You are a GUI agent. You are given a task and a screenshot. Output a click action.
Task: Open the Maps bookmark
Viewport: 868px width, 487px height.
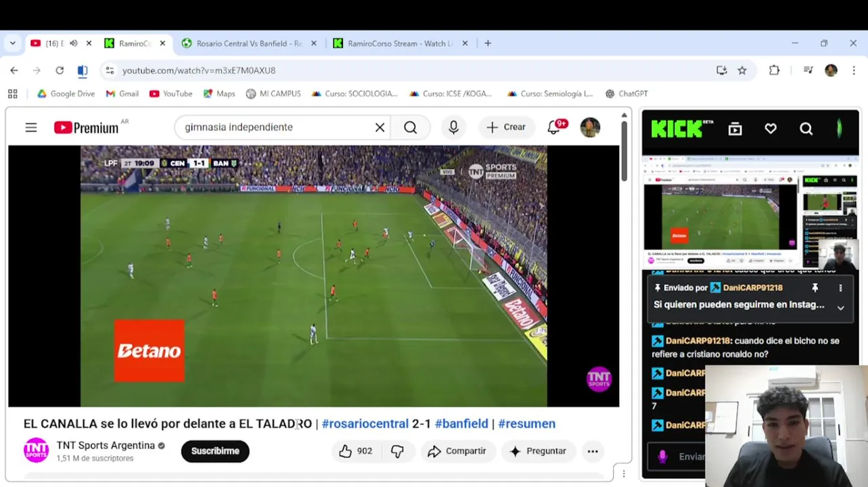219,94
